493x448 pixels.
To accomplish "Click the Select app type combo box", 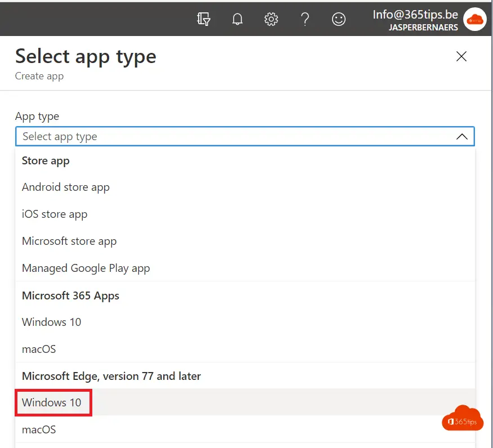I will pos(245,136).
